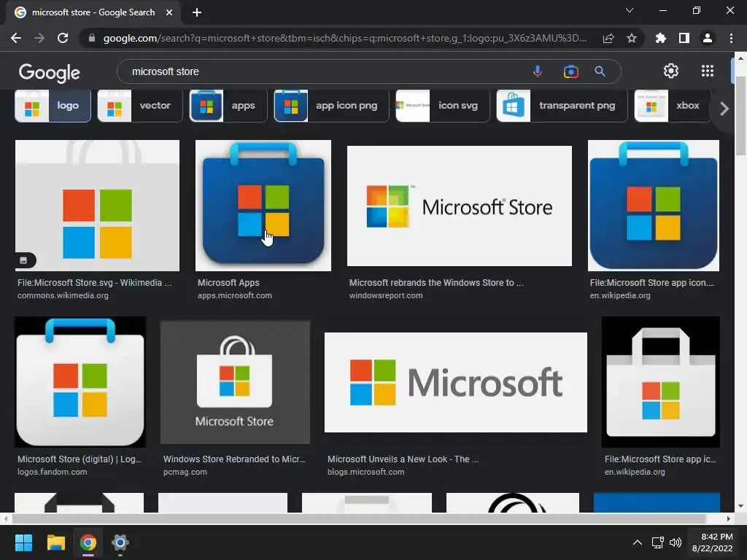747x560 pixels.
Task: Select the 'icon svg' filter chip
Action: tap(443, 106)
